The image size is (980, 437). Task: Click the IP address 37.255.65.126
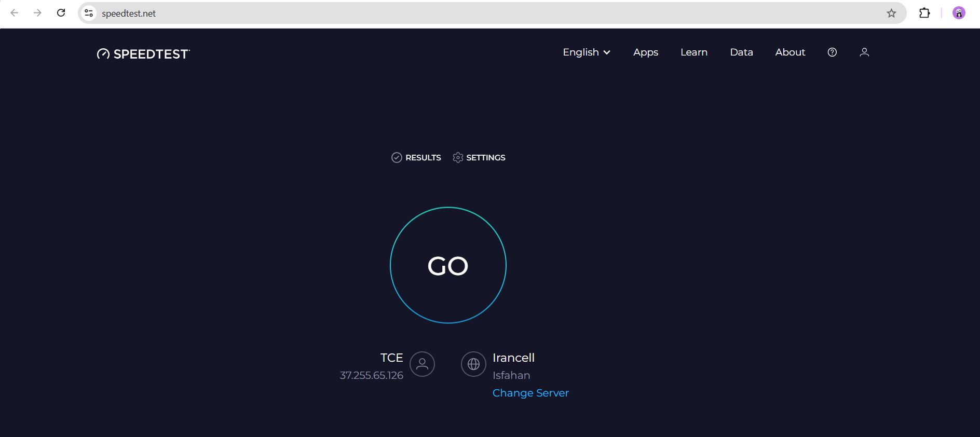pyautogui.click(x=371, y=375)
